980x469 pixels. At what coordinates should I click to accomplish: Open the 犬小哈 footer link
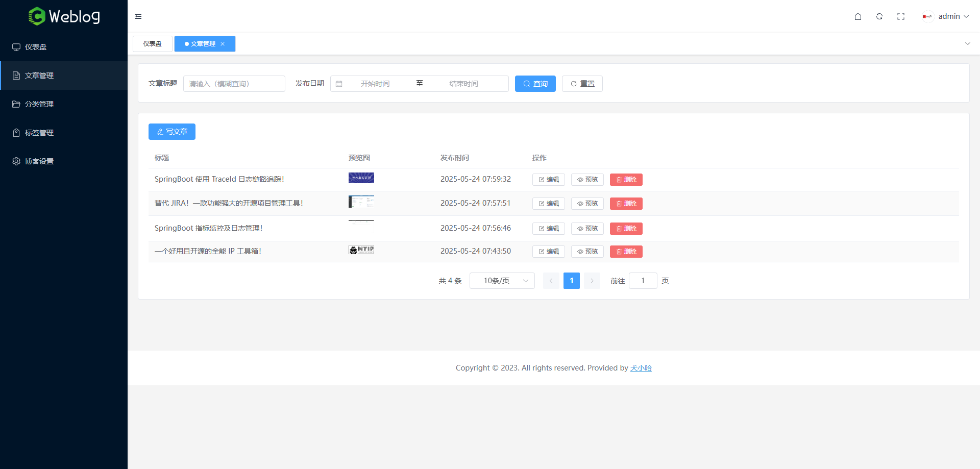pyautogui.click(x=641, y=368)
